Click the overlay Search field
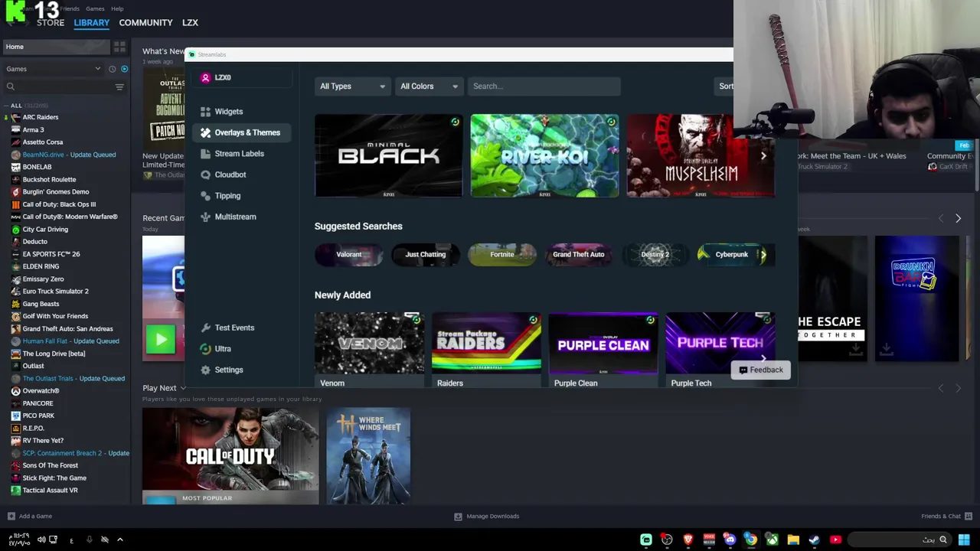980x551 pixels. tap(544, 86)
